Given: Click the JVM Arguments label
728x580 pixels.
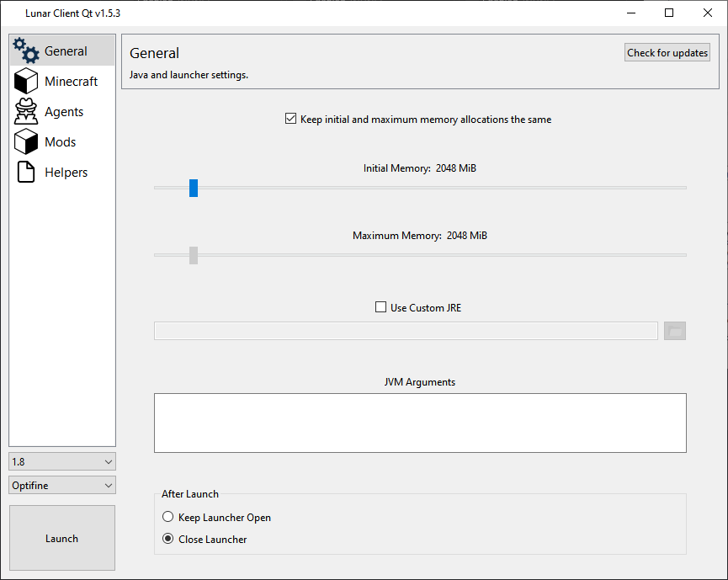Looking at the screenshot, I should click(420, 382).
